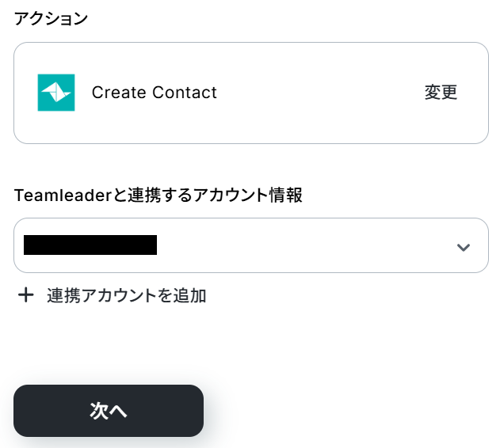Proceed to next step with 次へ

[109, 411]
